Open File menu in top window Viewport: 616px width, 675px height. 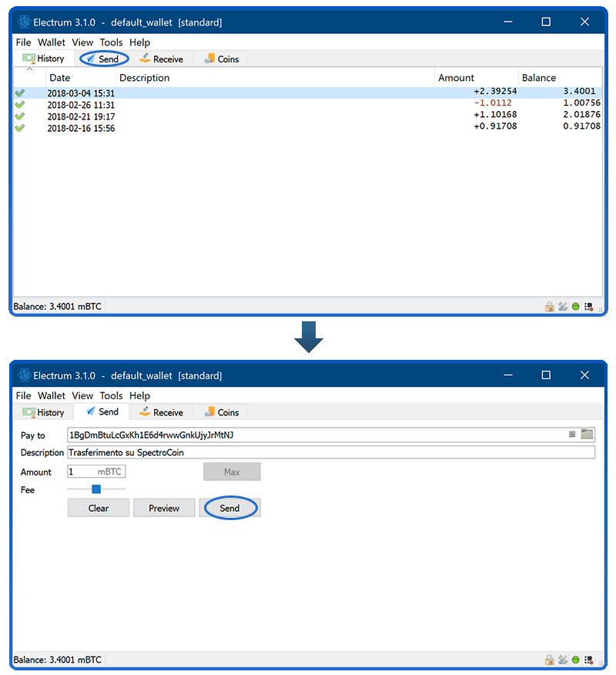(23, 42)
